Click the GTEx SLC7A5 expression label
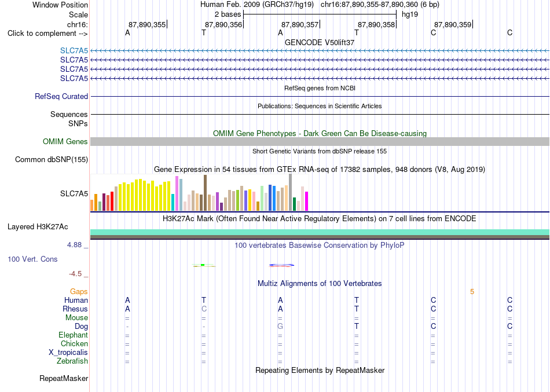This screenshot has width=550, height=392. pos(74,194)
